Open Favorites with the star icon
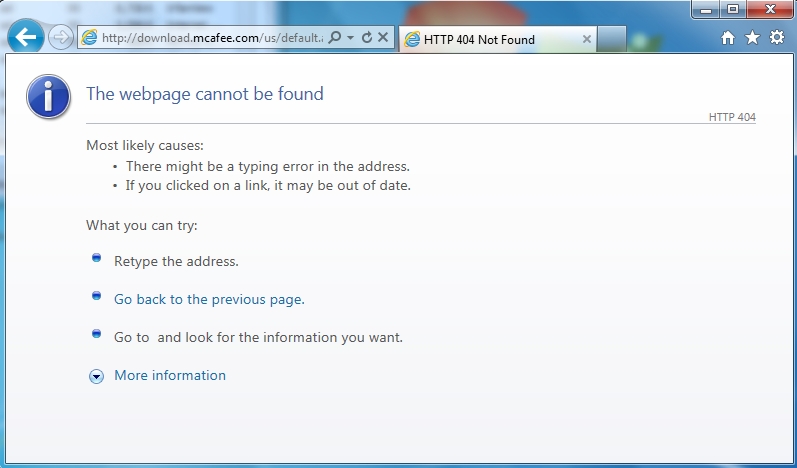 [752, 38]
